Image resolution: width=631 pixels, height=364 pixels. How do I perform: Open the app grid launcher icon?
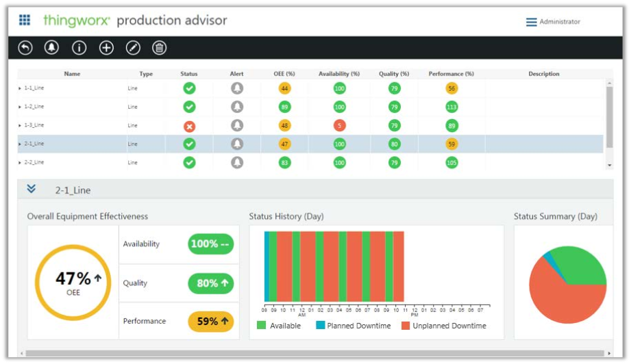coord(25,21)
